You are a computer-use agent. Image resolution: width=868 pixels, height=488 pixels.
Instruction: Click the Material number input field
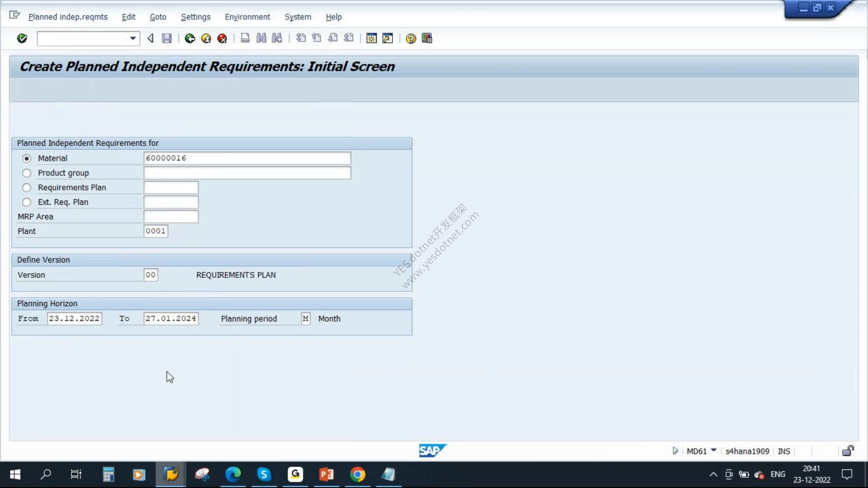247,158
